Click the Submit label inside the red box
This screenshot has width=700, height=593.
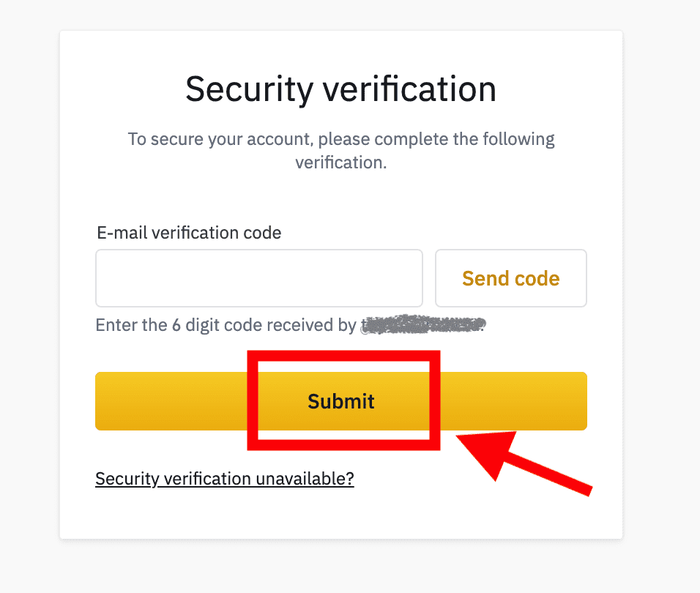click(x=341, y=401)
